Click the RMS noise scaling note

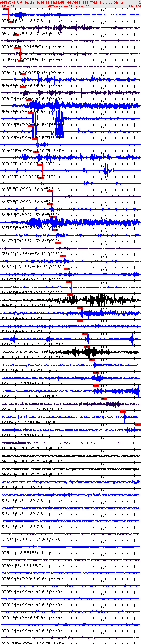[70, 6]
